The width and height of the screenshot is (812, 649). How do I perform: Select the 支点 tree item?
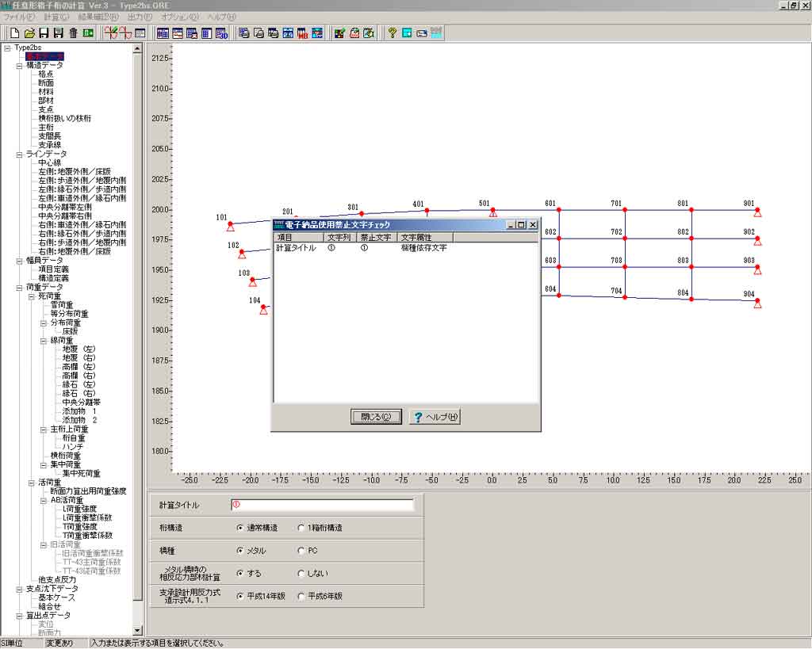[45, 109]
